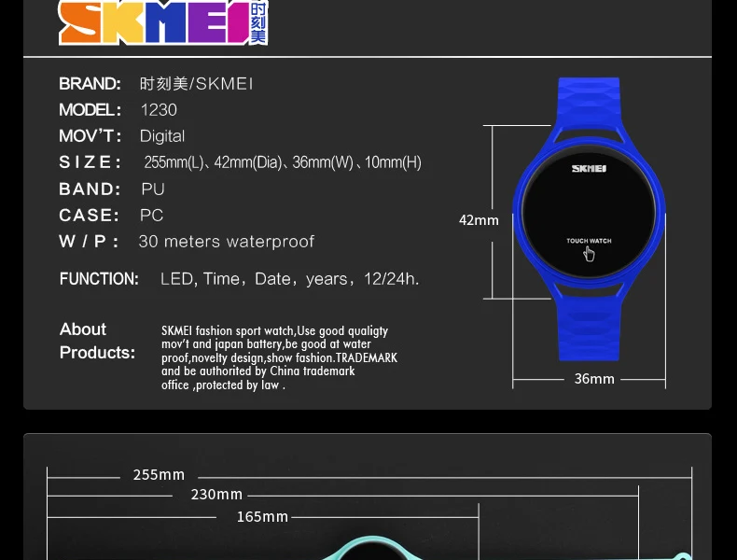Click the '165mm' length label

[262, 517]
